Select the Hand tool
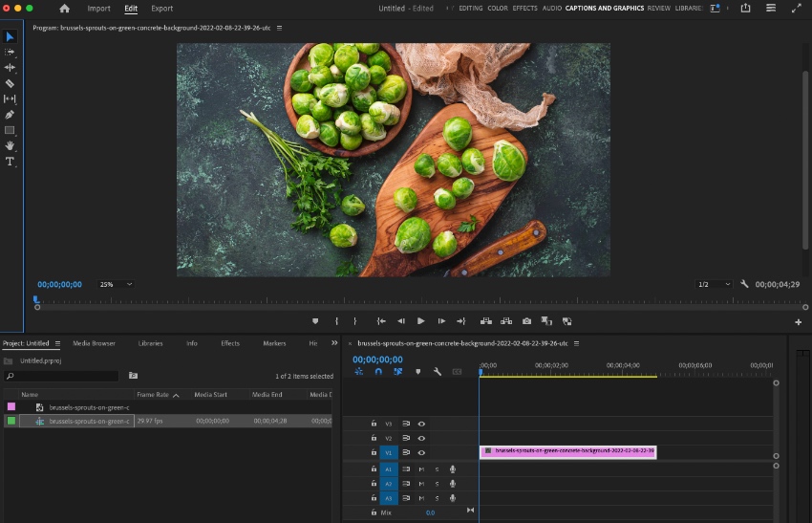 (x=10, y=145)
